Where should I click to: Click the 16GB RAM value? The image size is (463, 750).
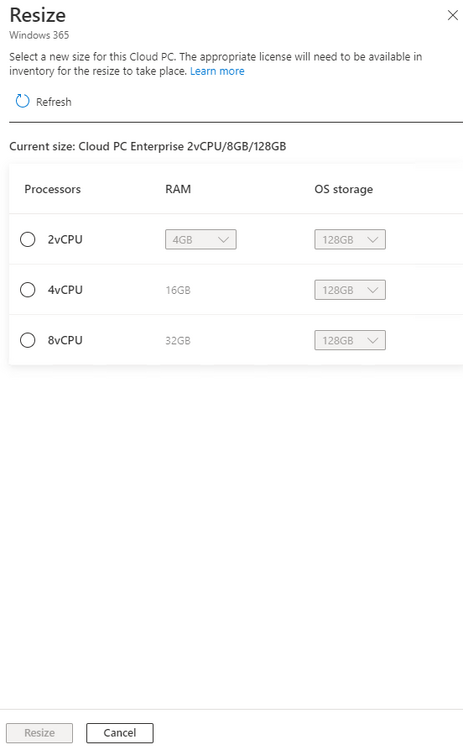click(x=178, y=290)
